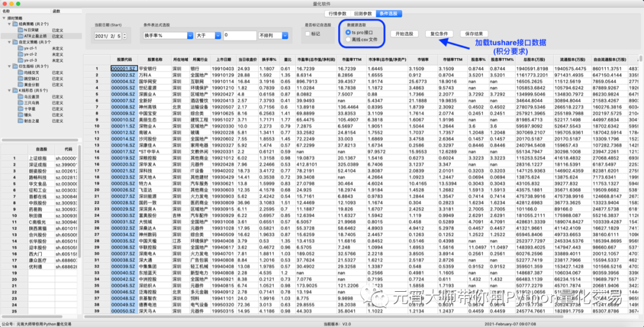This screenshot has height=327, width=644.
Task: Switch to the 行情参数 tab
Action: [338, 14]
